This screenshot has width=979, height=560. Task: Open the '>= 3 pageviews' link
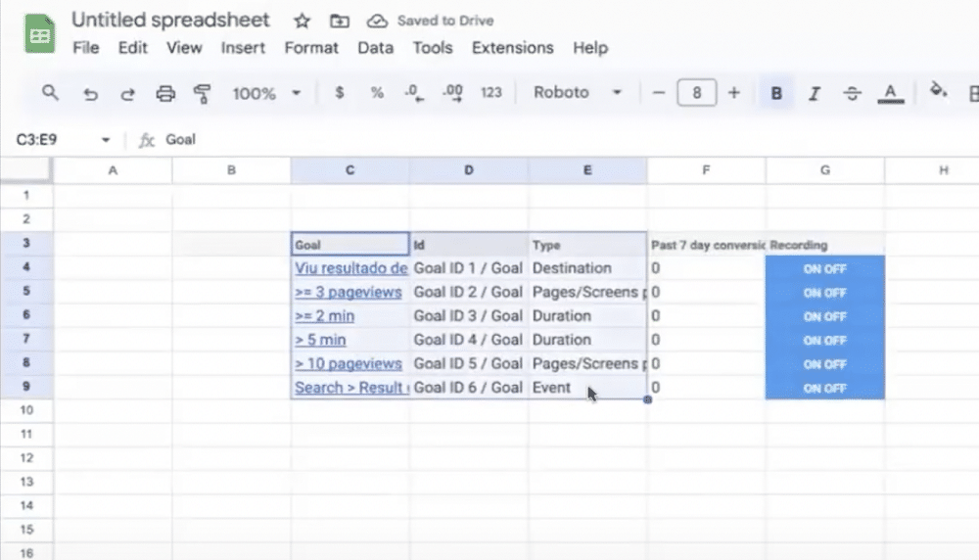point(348,292)
